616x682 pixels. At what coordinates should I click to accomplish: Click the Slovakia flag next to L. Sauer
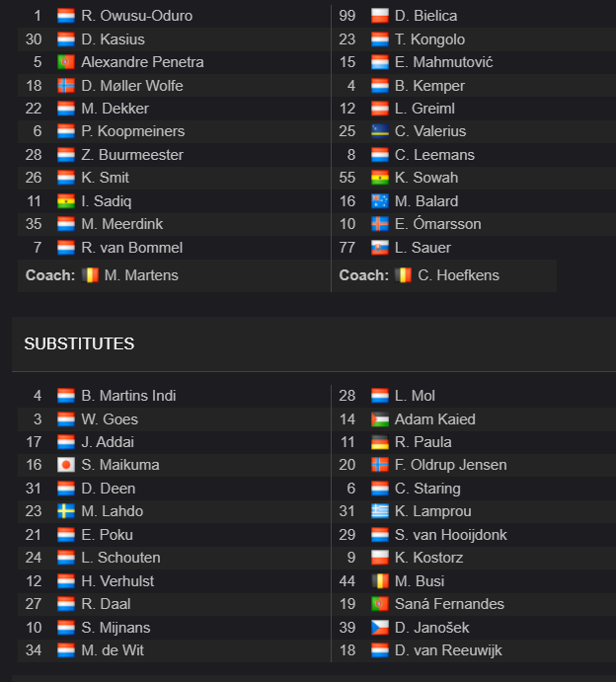(380, 248)
